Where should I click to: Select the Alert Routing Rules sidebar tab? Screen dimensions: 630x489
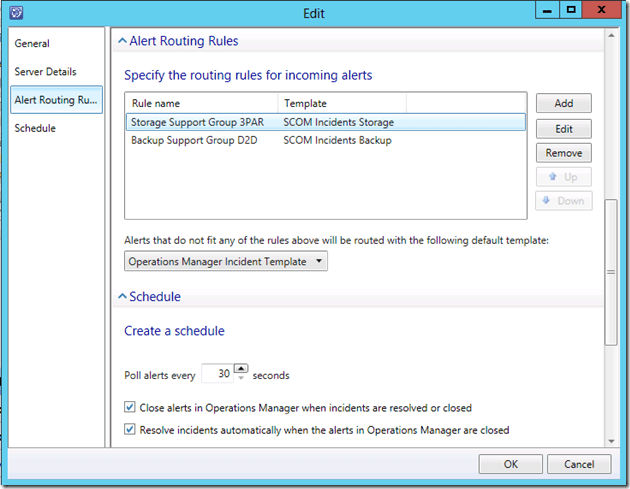pos(56,100)
